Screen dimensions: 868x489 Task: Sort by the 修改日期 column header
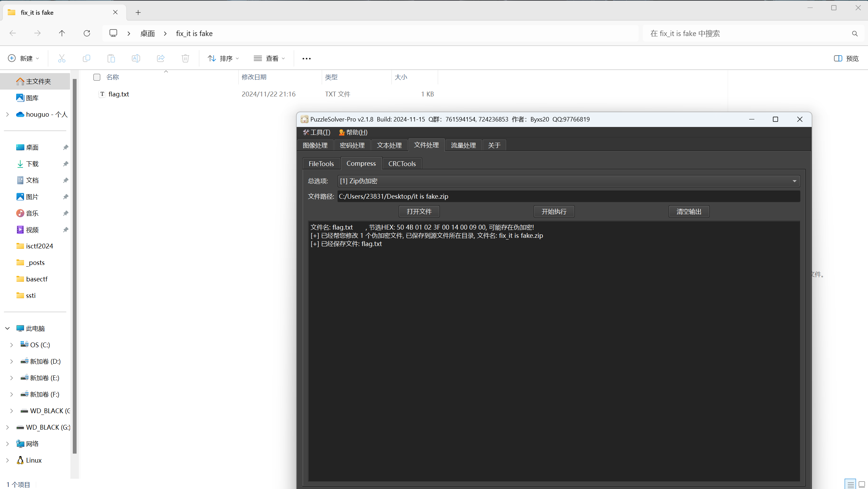[280, 77]
